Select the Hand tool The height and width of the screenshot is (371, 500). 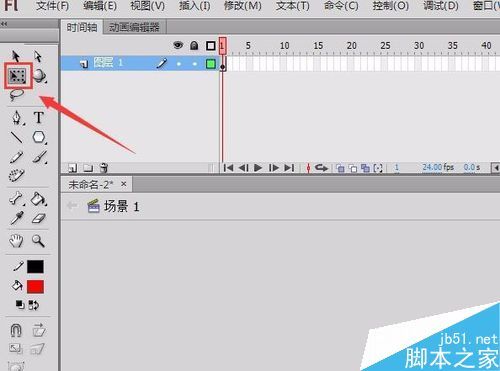click(x=16, y=241)
